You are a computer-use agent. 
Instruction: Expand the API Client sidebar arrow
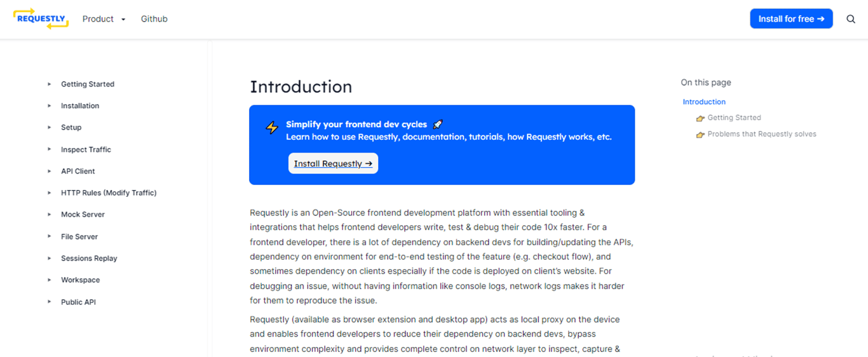(x=50, y=171)
